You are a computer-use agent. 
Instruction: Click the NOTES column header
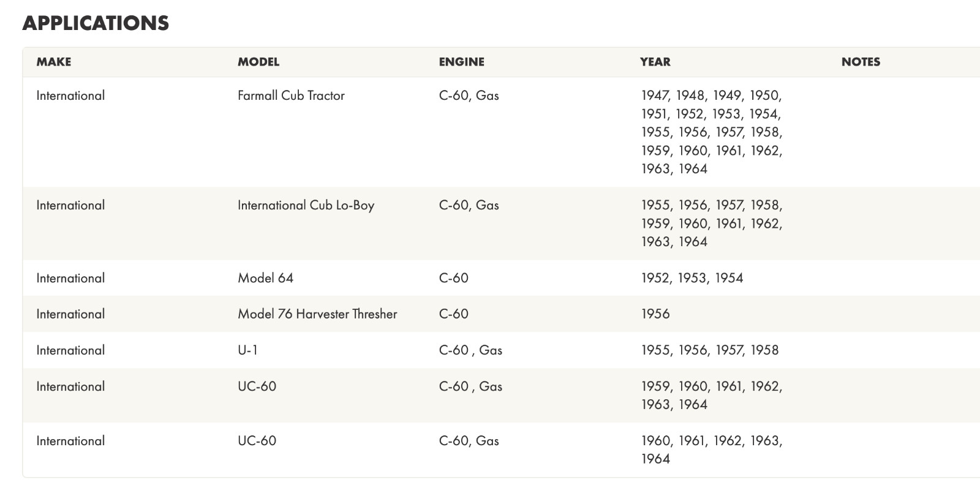click(861, 62)
